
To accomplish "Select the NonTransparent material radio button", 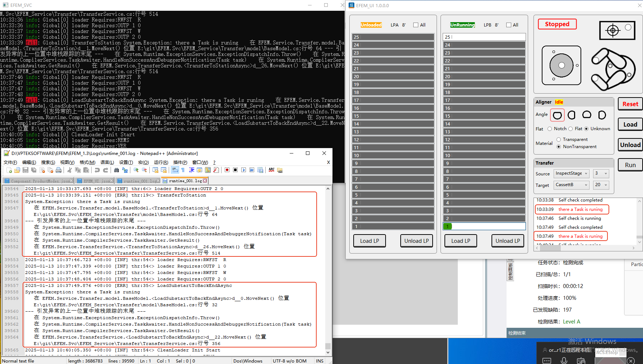I will [559, 147].
